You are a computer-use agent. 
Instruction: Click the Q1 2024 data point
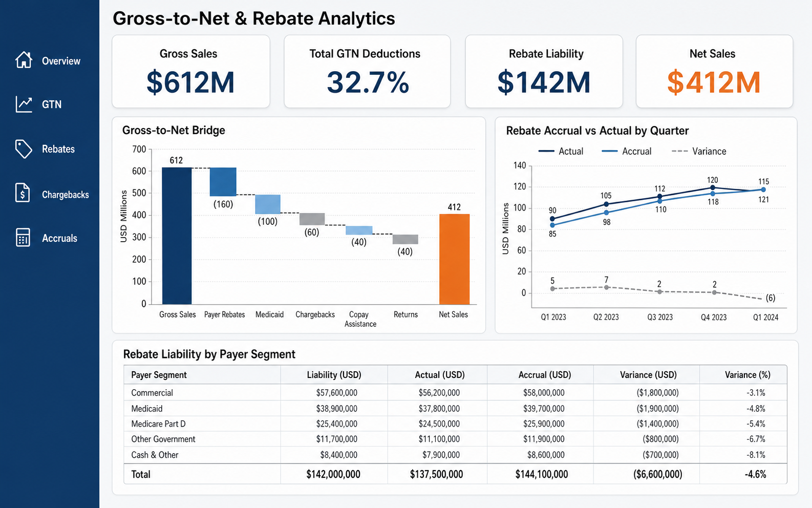click(763, 189)
